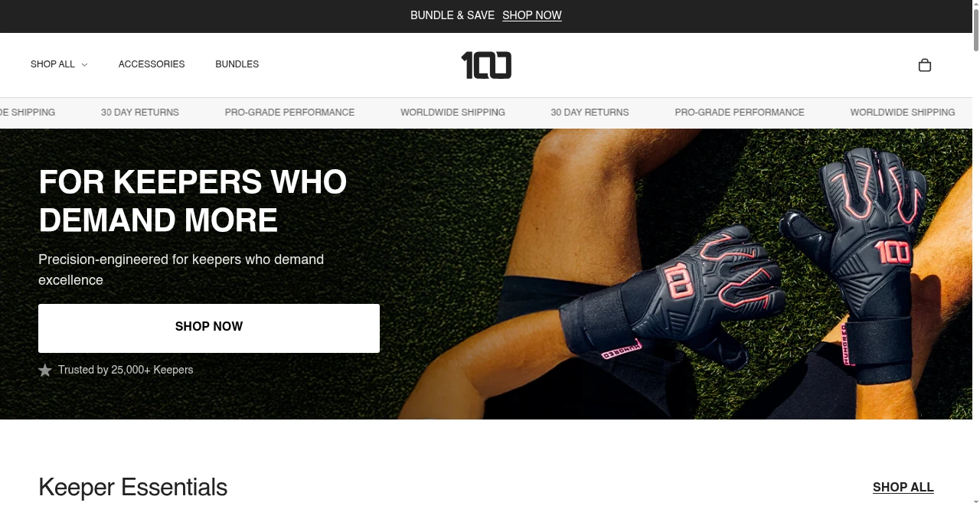Click the first Pro-Grade Performance ticker text
This screenshot has width=980, height=506.
(289, 113)
